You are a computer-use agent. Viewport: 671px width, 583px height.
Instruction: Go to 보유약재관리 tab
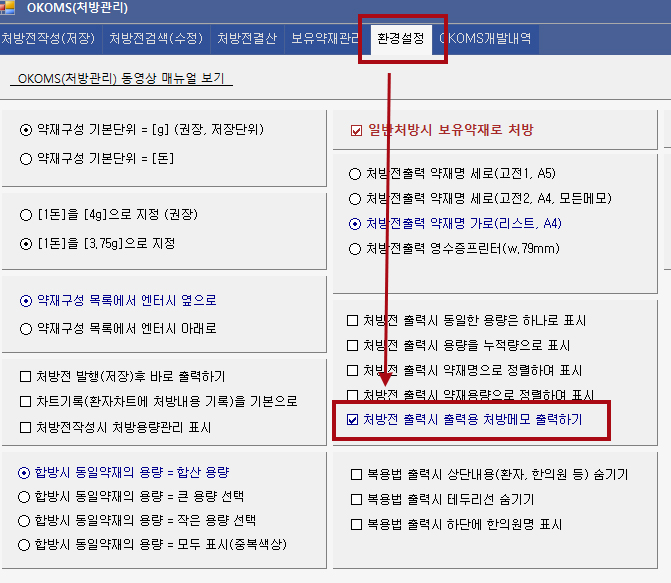tap(325, 39)
